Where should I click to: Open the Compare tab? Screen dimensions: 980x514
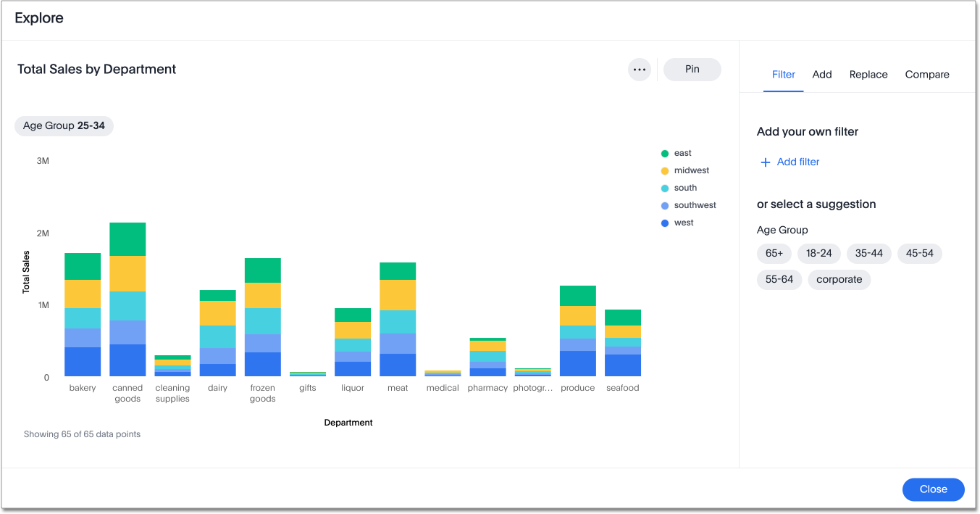pyautogui.click(x=926, y=75)
